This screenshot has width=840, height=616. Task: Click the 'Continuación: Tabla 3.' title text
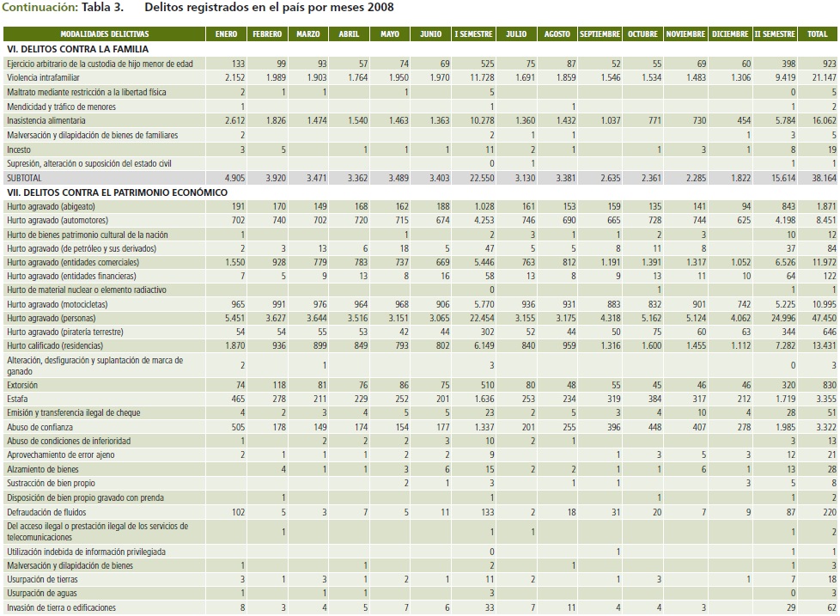[x=65, y=9]
